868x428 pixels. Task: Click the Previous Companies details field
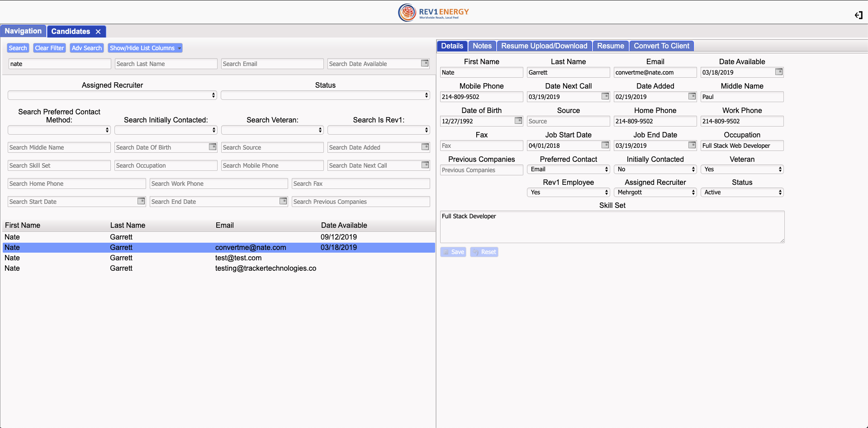[482, 170]
